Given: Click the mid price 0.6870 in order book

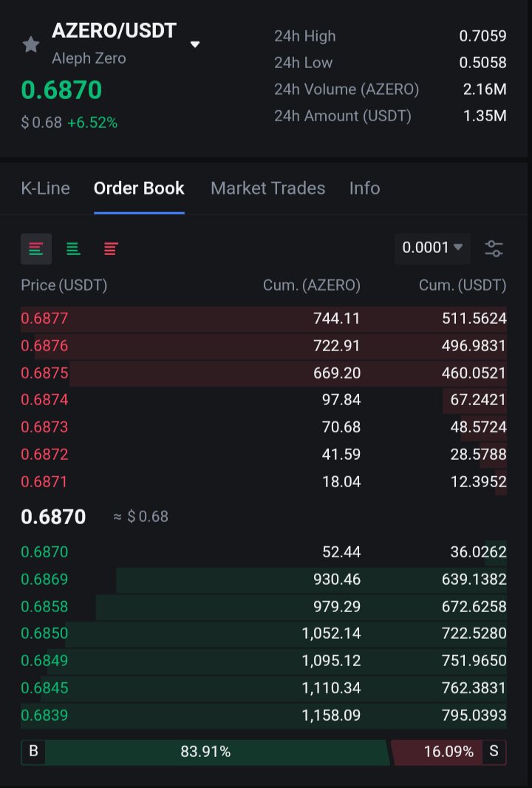Looking at the screenshot, I should pyautogui.click(x=53, y=517).
